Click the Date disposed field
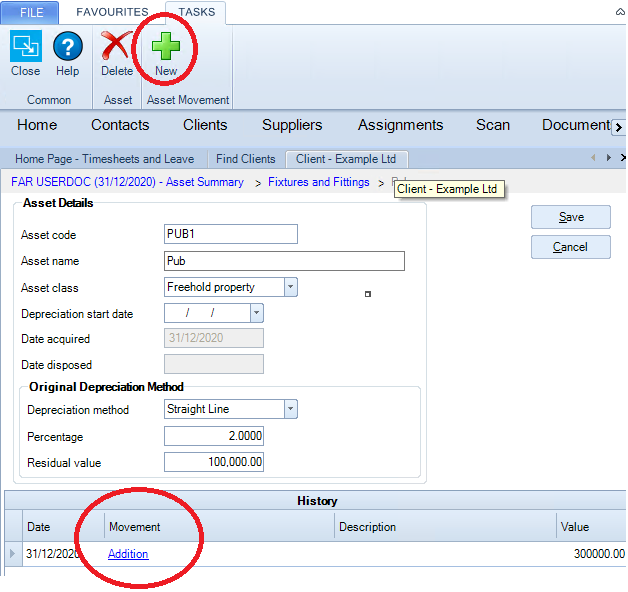Image resolution: width=628 pixels, height=592 pixels. coord(214,364)
